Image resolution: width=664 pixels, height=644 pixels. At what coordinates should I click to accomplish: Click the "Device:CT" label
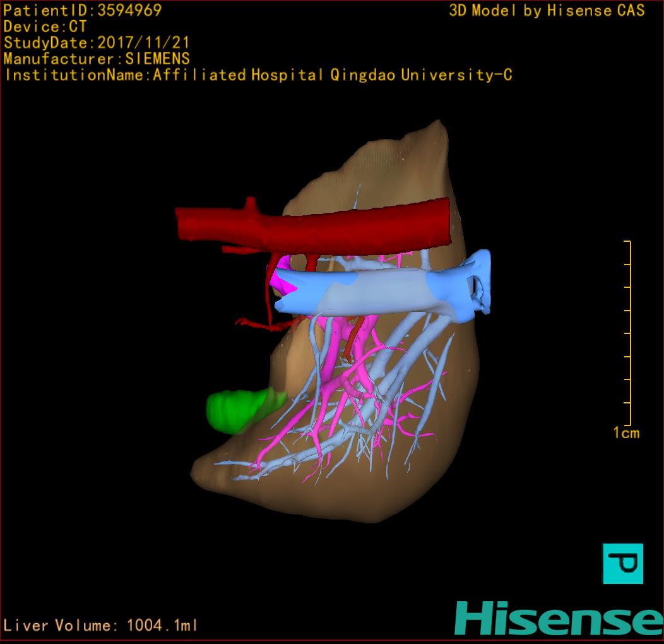pos(45,27)
